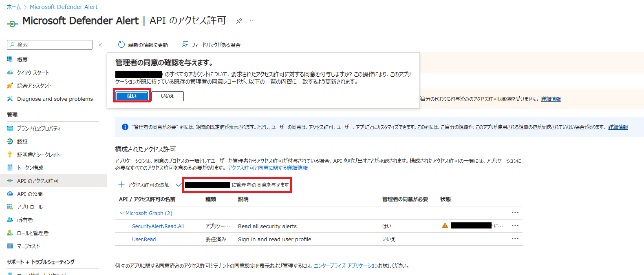Click the アプリ ロール icon
The width and height of the screenshot is (644, 275).
10,207
